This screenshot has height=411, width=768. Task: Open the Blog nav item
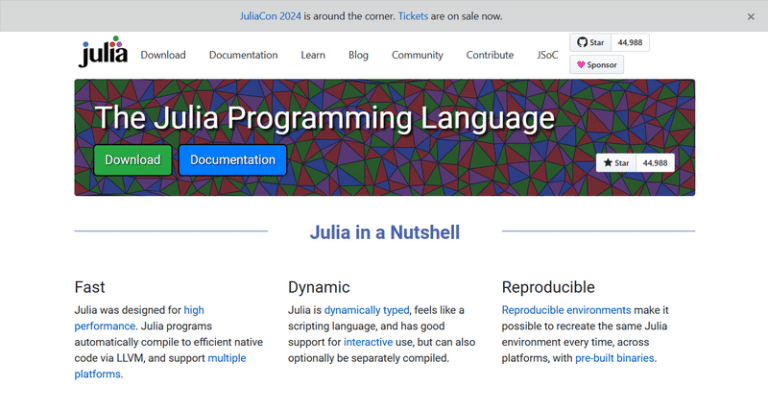(x=358, y=55)
